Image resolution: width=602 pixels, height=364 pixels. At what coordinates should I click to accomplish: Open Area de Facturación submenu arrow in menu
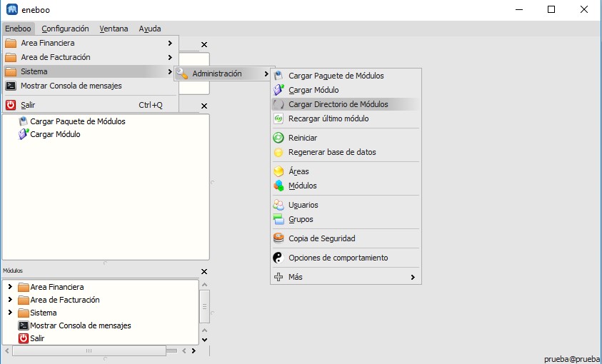170,57
